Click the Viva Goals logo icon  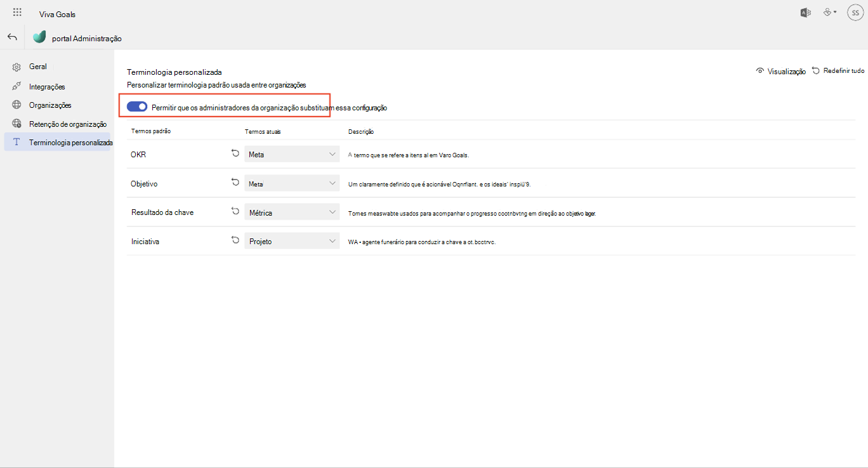click(39, 37)
